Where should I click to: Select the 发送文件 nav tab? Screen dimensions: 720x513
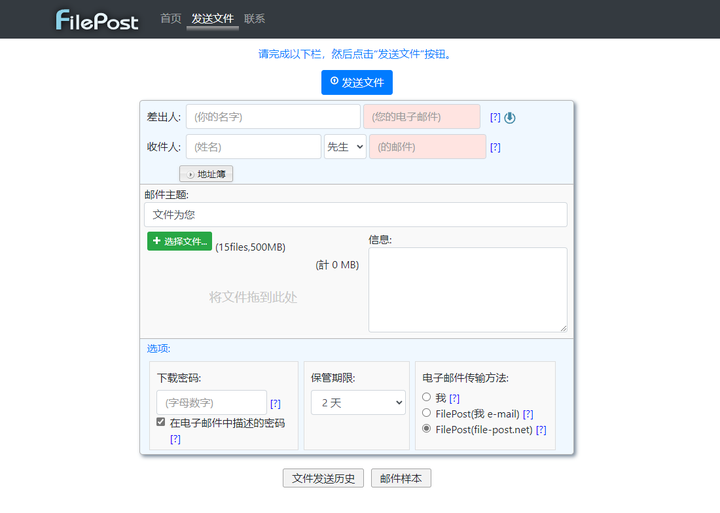pos(213,19)
